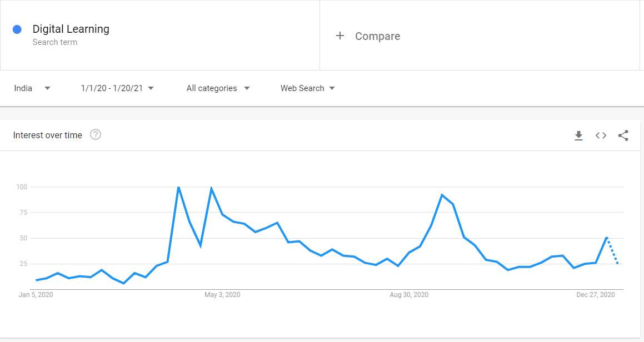Share the Interest over time chart
Screen dimensions: 644x342
coord(623,135)
